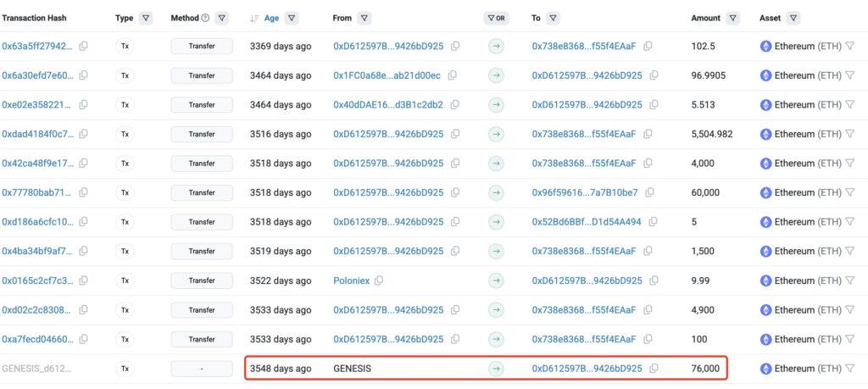Open transaction 0x63a5ff27942
This screenshot has width=868, height=389.
point(37,47)
